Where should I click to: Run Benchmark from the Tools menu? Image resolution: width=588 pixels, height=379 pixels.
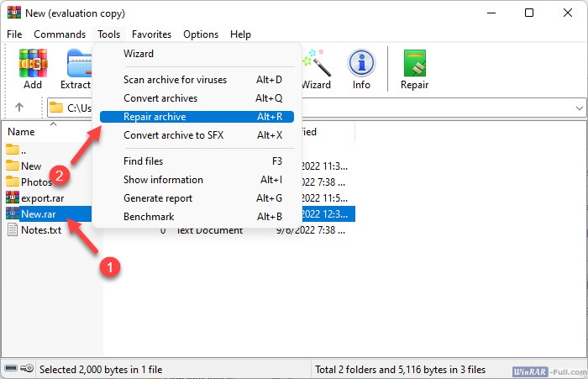[149, 217]
